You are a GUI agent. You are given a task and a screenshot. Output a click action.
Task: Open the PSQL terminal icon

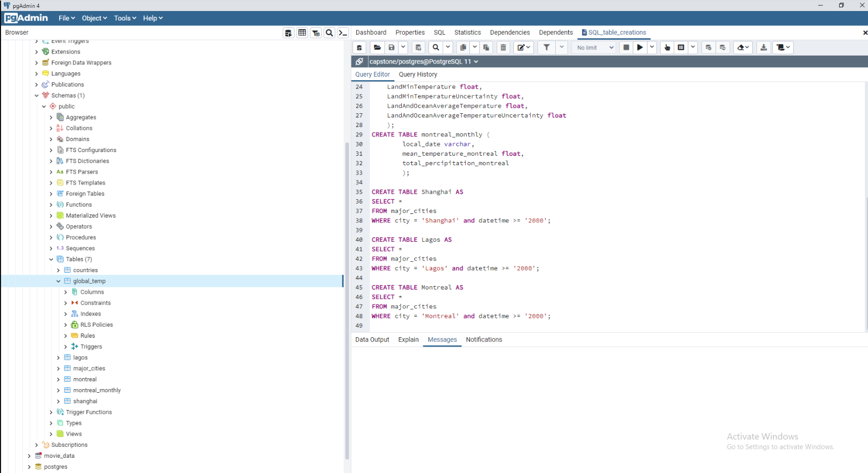pos(343,33)
